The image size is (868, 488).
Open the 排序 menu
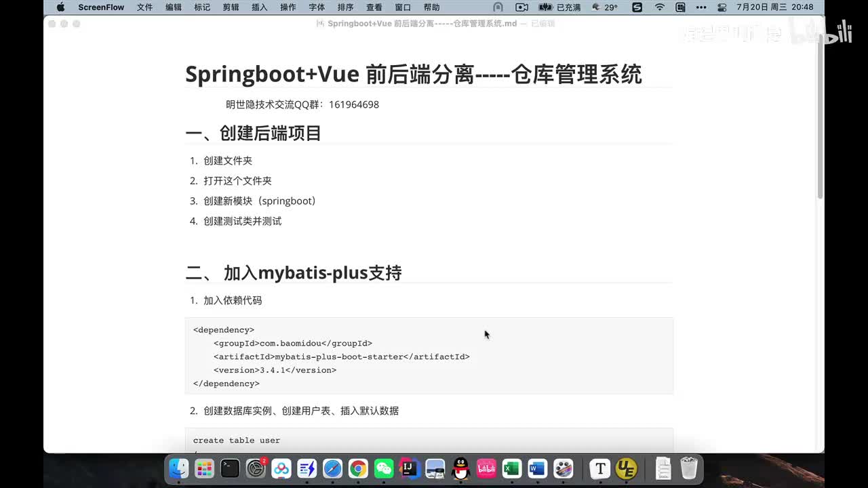(345, 7)
